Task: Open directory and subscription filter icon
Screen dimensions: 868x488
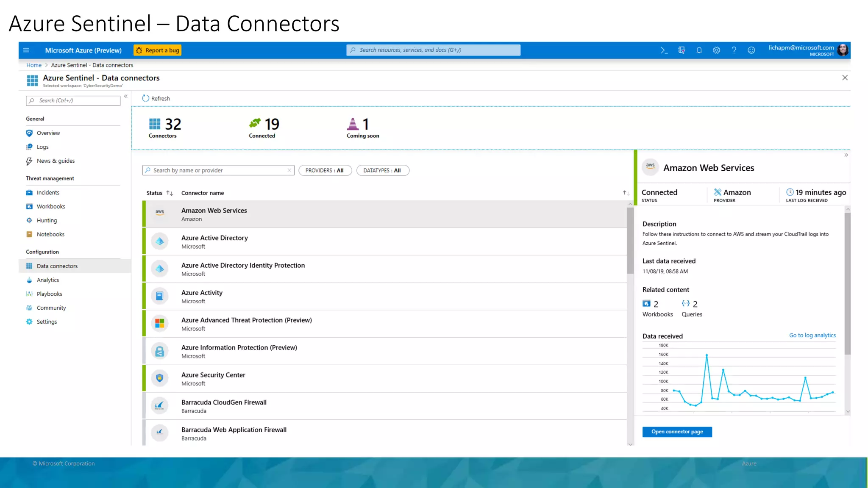Action: coord(682,50)
